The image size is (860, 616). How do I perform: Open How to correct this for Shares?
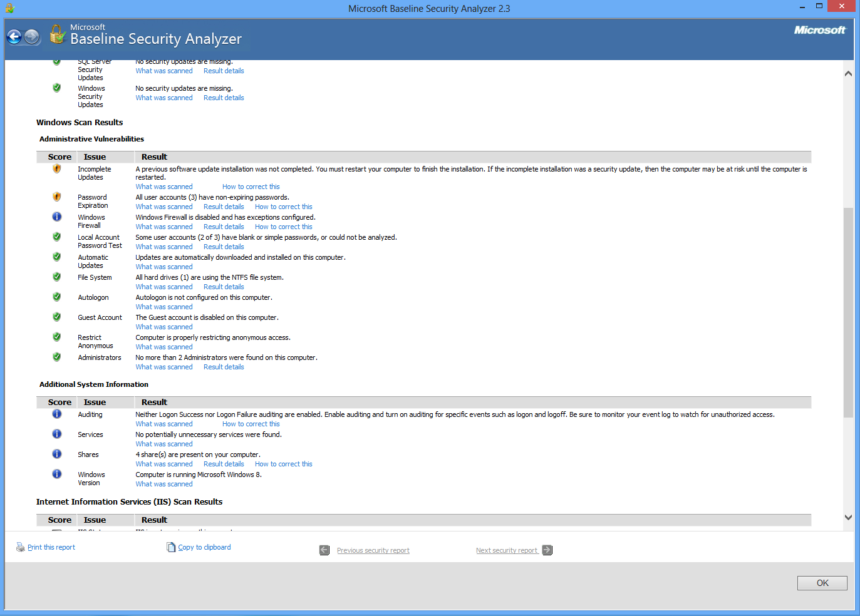(x=284, y=464)
